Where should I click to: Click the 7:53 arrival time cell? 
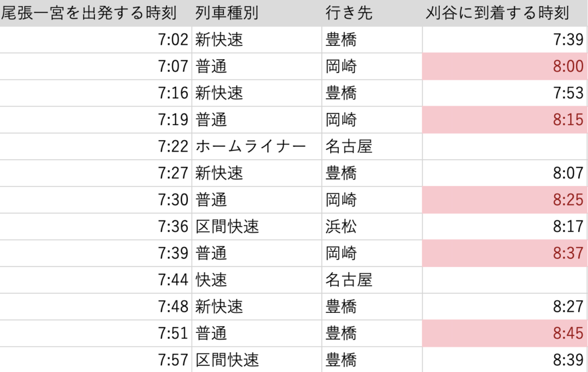[x=505, y=93]
